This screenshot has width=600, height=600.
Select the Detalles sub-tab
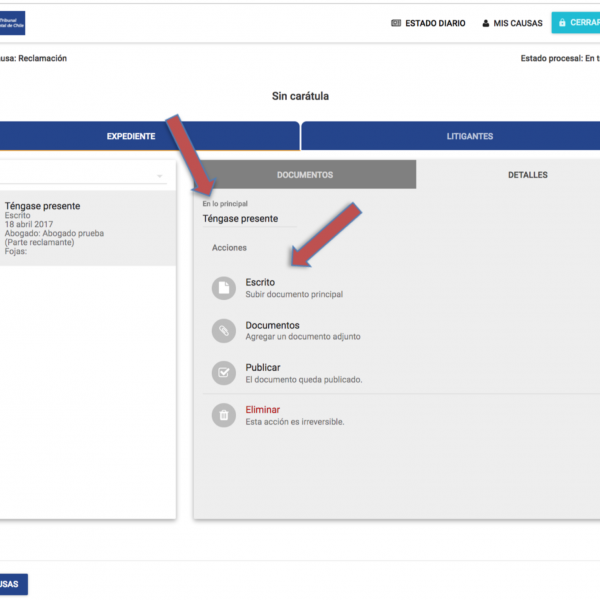click(x=527, y=175)
